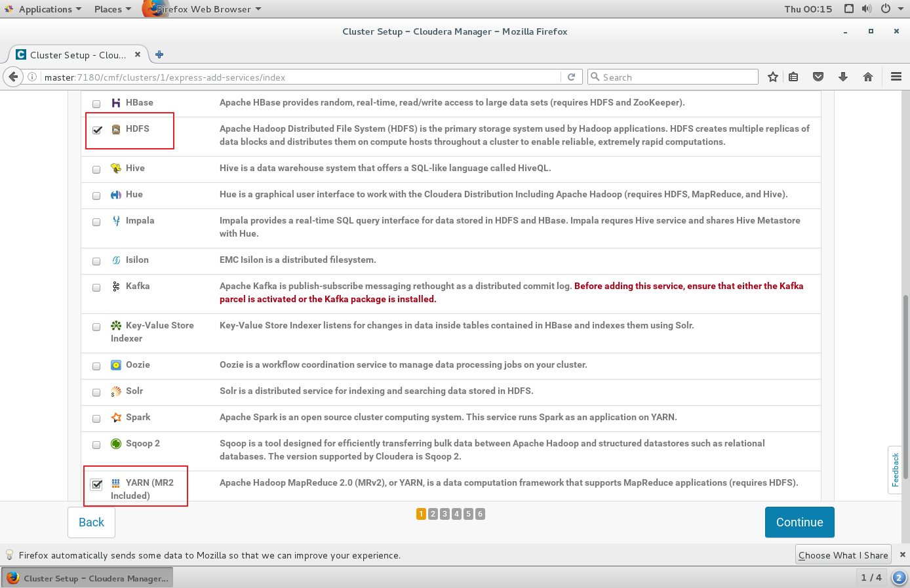Enable the Hue checkbox

[x=96, y=195]
